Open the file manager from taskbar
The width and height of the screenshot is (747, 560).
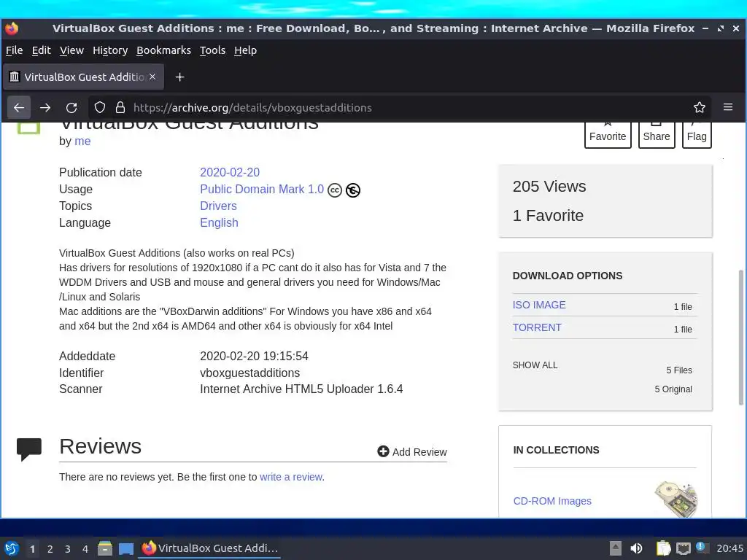(x=105, y=548)
